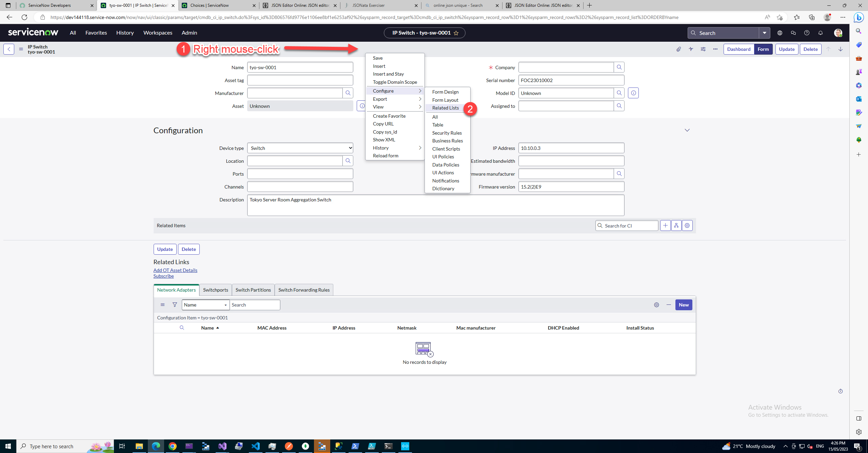Open the activity stream icon
This screenshot has height=453, width=868.
pos(691,49)
